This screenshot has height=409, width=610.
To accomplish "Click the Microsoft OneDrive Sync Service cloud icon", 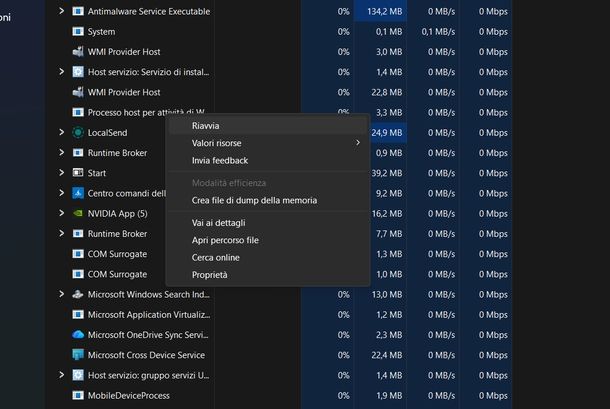I will [78, 335].
